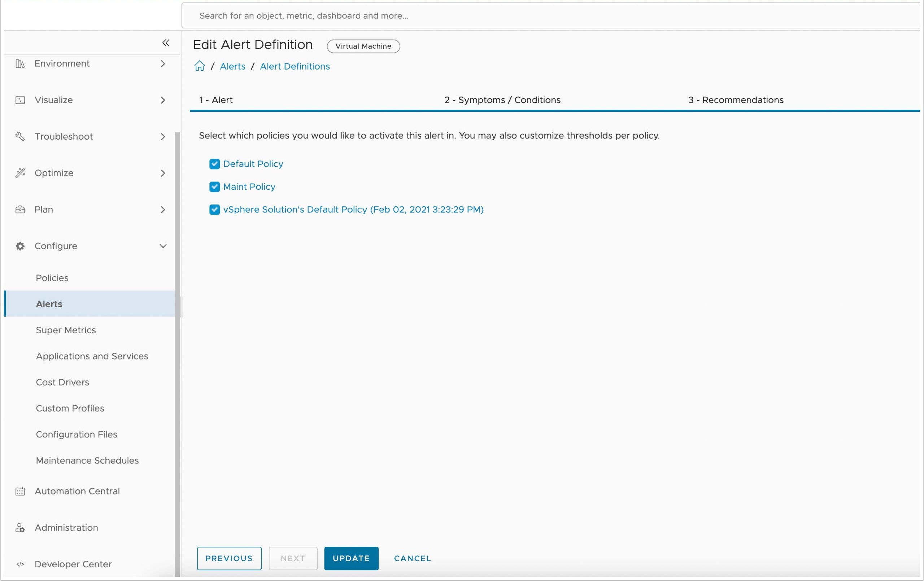Uncheck the Default Policy checkbox
924x581 pixels.
214,164
